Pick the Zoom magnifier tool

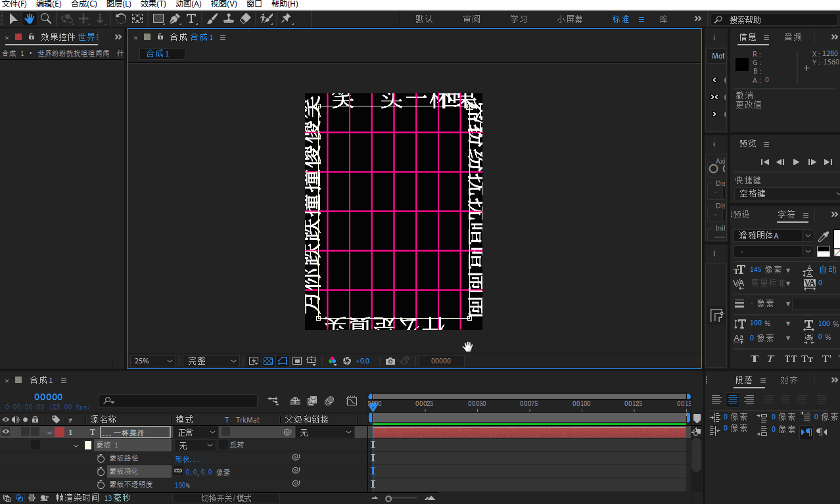pos(46,19)
